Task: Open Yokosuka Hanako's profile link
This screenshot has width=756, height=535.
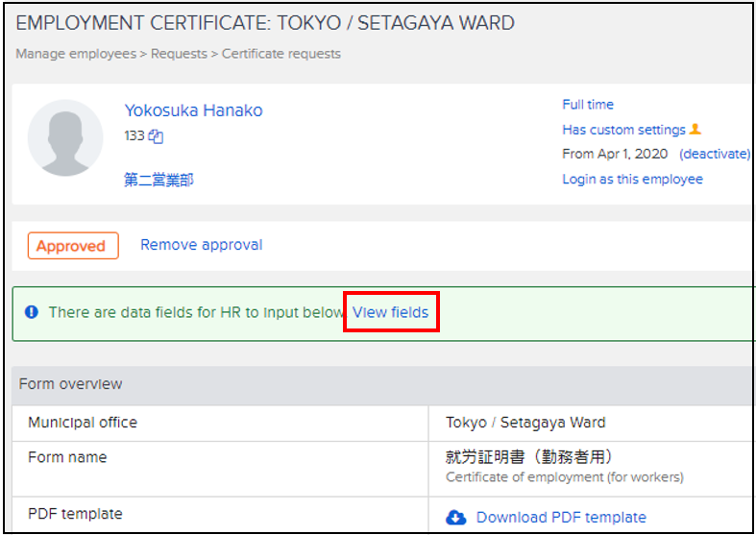Action: pyautogui.click(x=193, y=110)
